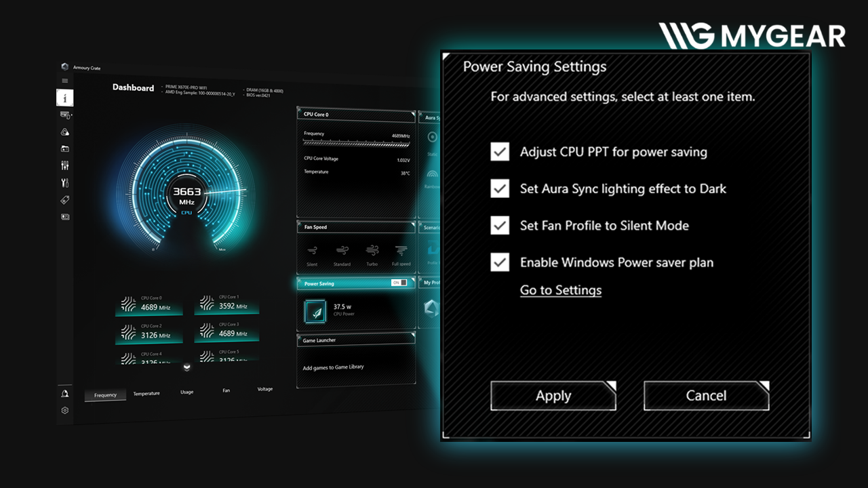Open the hamburger menu in the sidebar
Screen dimensions: 868x488
65,81
